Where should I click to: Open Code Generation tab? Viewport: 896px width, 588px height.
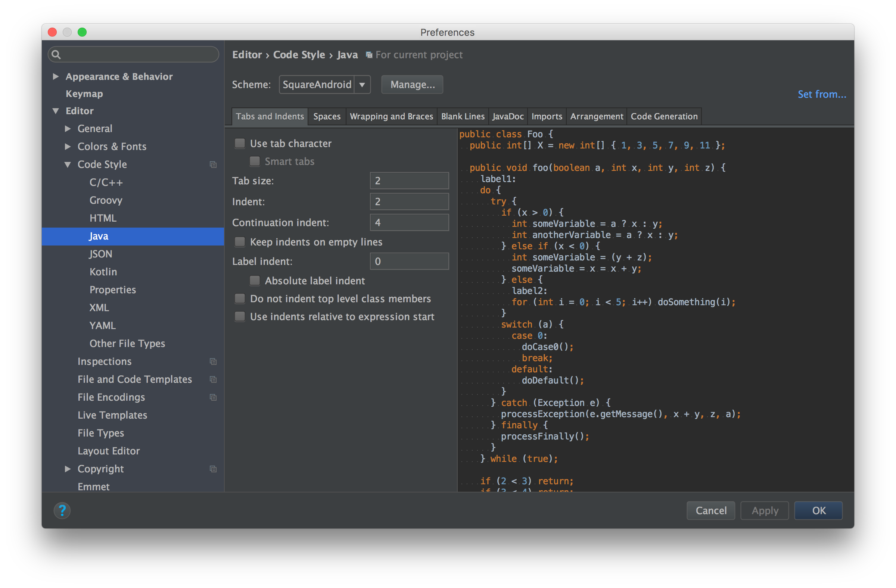point(664,117)
